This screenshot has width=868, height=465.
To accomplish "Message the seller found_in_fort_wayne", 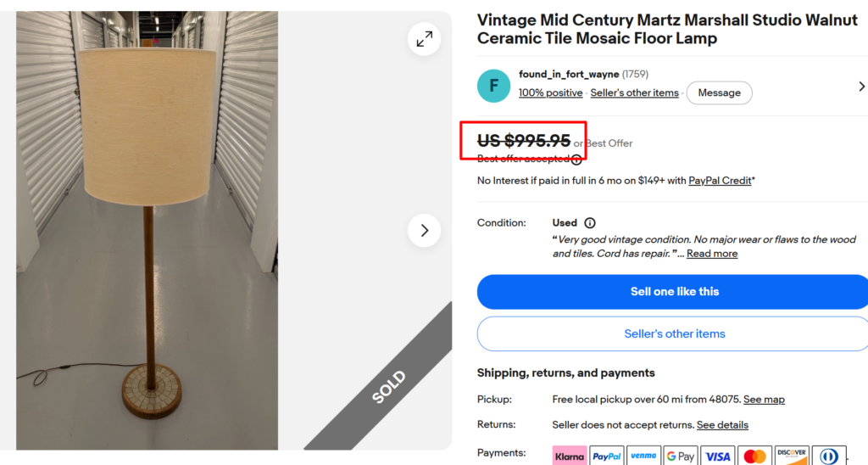I will (x=719, y=92).
